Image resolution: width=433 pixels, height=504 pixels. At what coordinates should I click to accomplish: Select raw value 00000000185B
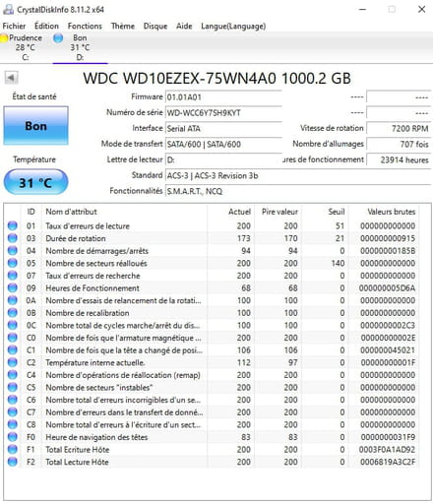coord(388,251)
